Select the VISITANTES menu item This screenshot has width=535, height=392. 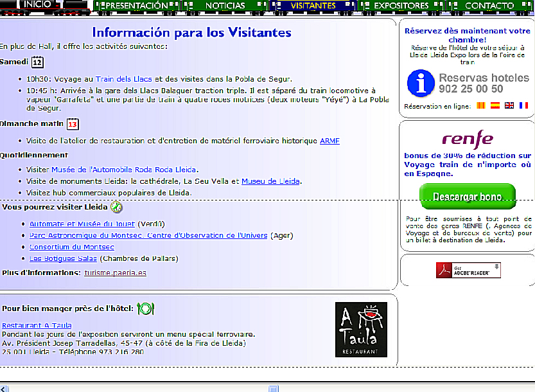(313, 6)
